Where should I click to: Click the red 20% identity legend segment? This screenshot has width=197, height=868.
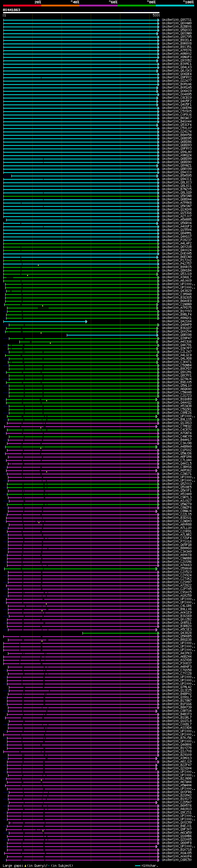click(x=22, y=6)
